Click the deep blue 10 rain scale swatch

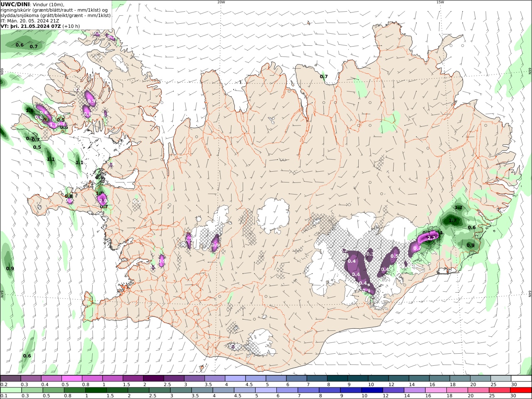[x=372, y=390]
